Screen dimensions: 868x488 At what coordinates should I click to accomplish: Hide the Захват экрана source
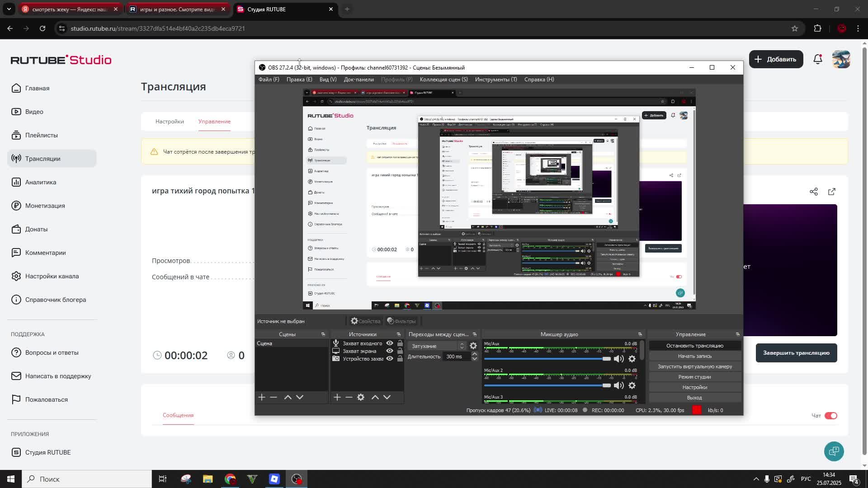point(390,351)
